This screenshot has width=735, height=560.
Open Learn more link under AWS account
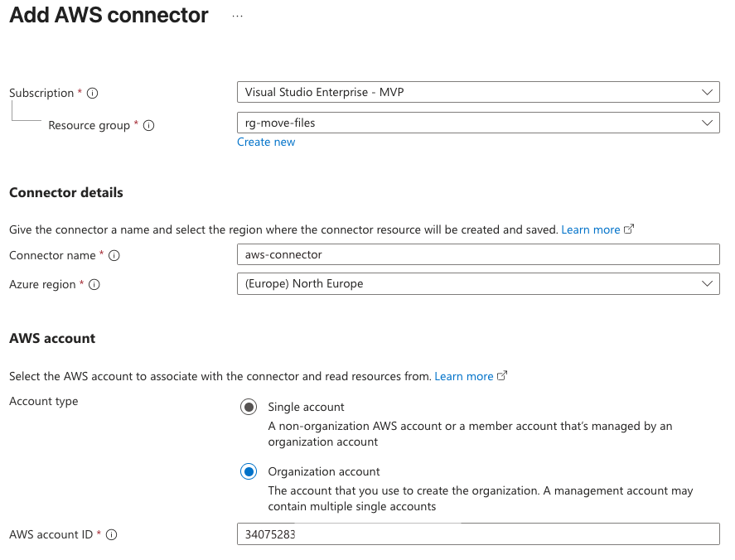[463, 376]
